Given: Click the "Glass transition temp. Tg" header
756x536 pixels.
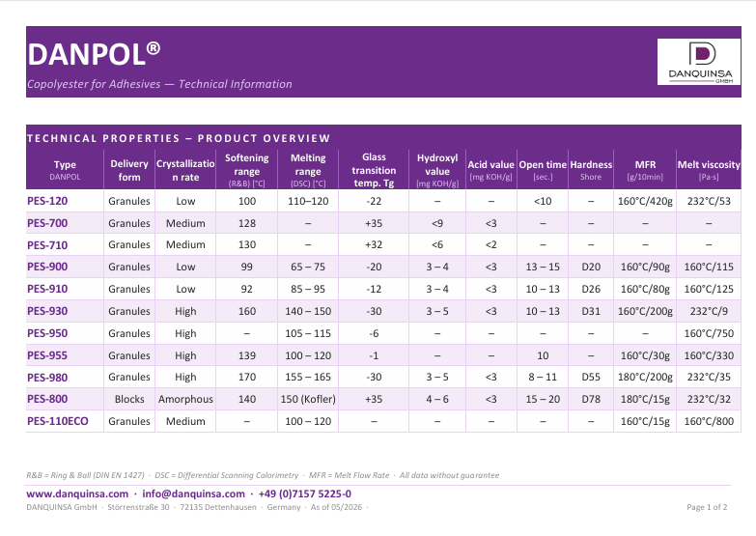Looking at the screenshot, I should click(x=374, y=170).
